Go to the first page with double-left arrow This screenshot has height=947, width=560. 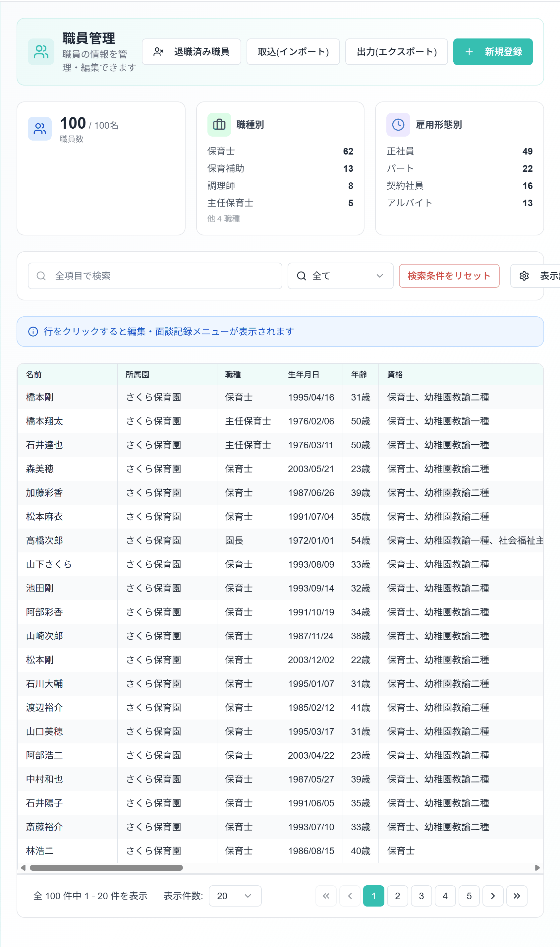click(326, 896)
